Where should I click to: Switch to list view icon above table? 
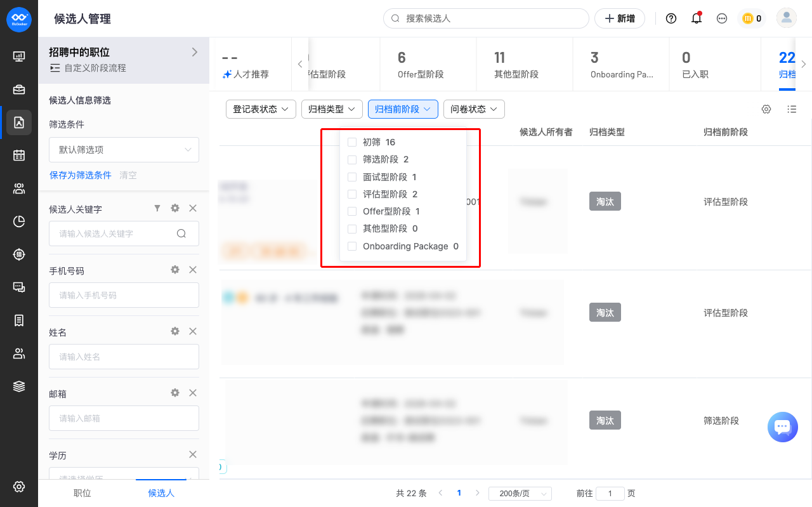(x=792, y=109)
